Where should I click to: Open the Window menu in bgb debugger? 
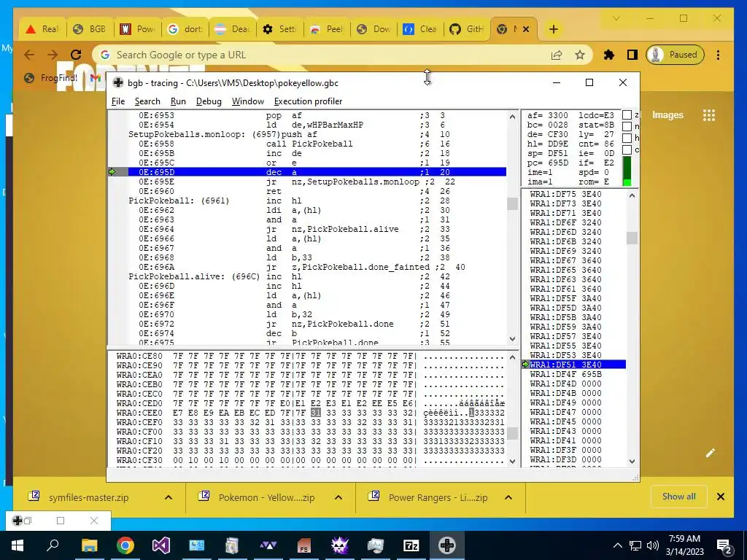[x=248, y=101]
